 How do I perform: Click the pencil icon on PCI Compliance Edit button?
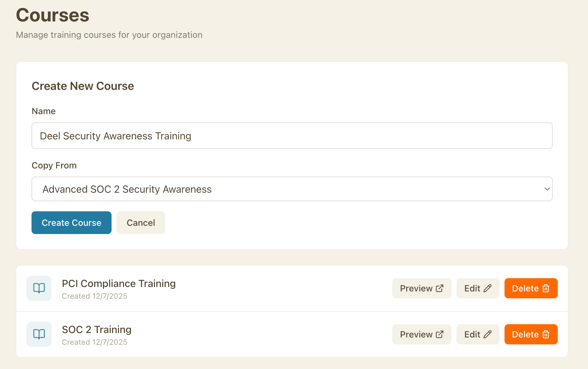tap(488, 288)
